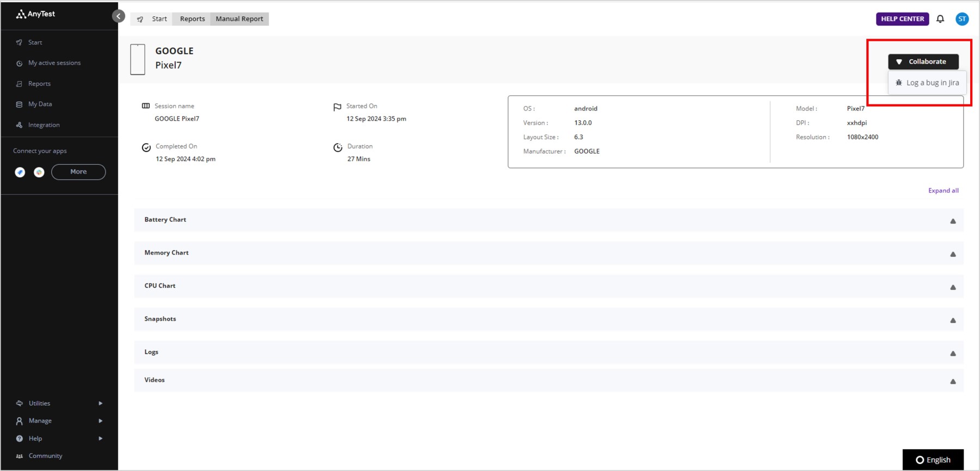The width and height of the screenshot is (980, 471).
Task: Click the Integration sidebar icon
Action: [x=20, y=125]
